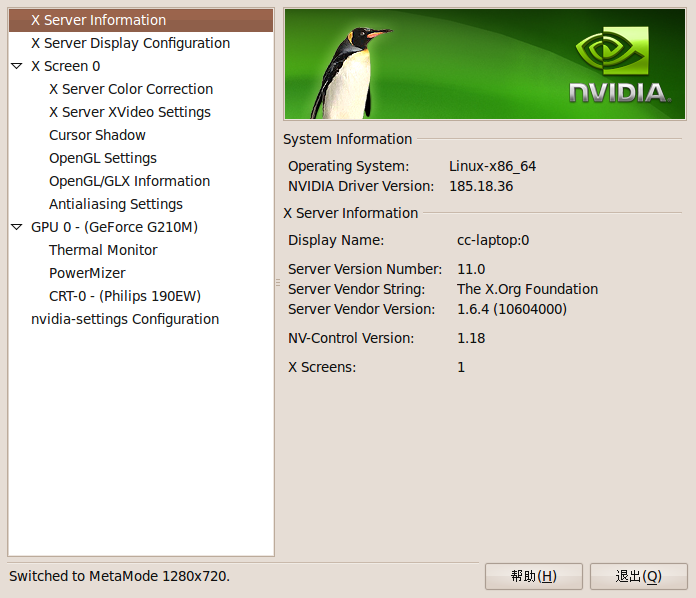Image resolution: width=696 pixels, height=598 pixels.
Task: Click the vendor version 1.6.4 (10604000)
Action: 512,309
